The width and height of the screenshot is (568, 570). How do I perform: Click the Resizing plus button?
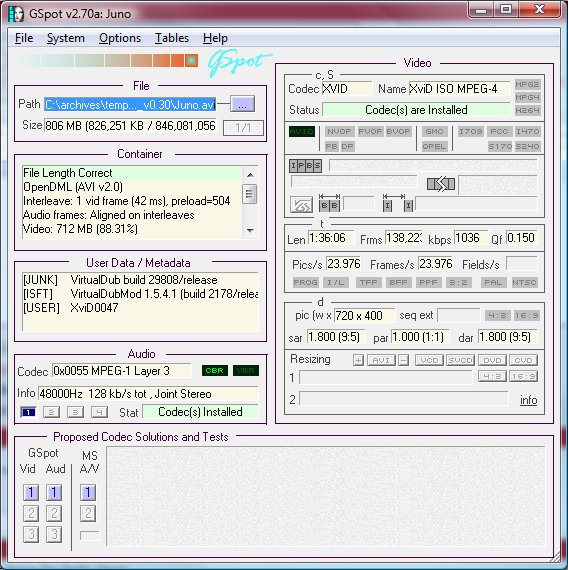(358, 360)
